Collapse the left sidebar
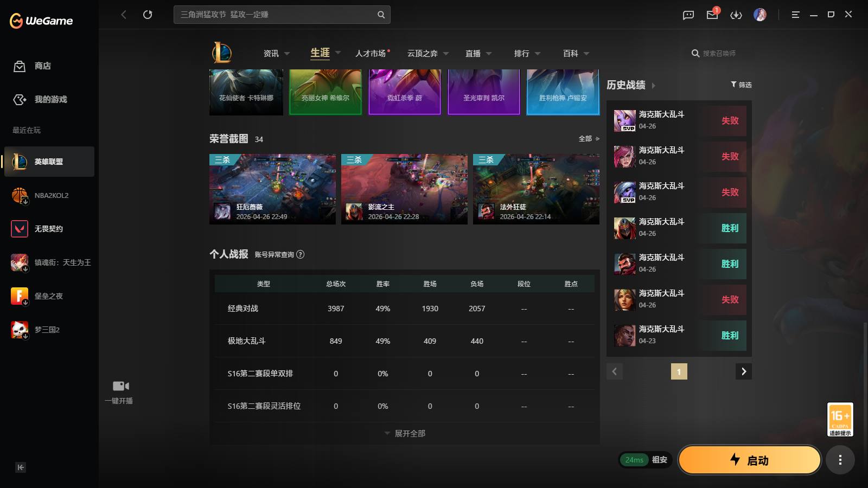The image size is (868, 488). click(x=21, y=467)
